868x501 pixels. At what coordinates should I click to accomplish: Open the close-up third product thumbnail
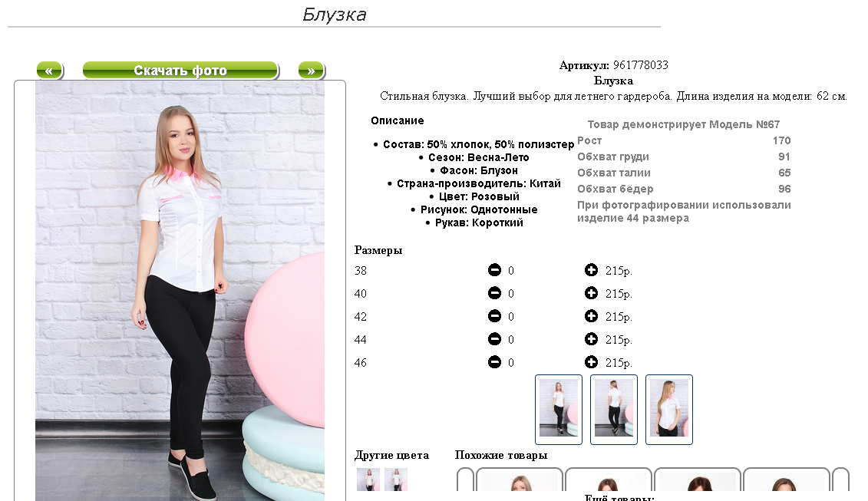coord(669,410)
